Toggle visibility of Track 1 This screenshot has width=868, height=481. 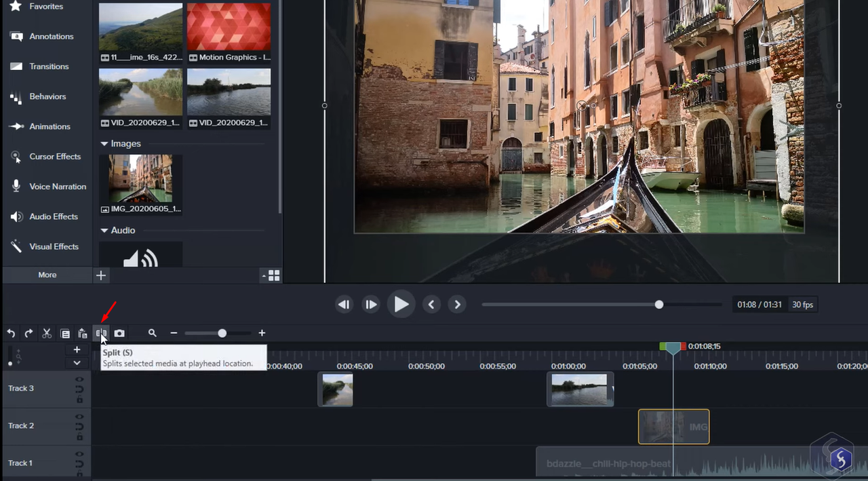pos(79,455)
